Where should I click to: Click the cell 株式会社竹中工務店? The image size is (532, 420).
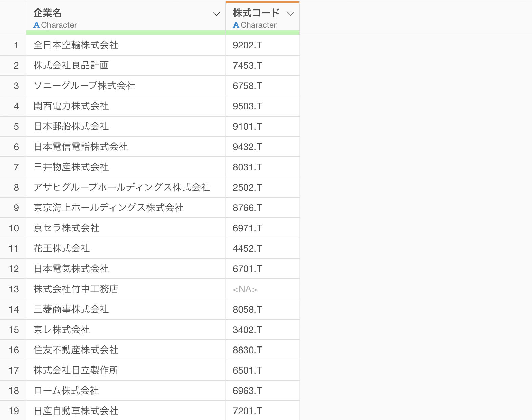[76, 289]
